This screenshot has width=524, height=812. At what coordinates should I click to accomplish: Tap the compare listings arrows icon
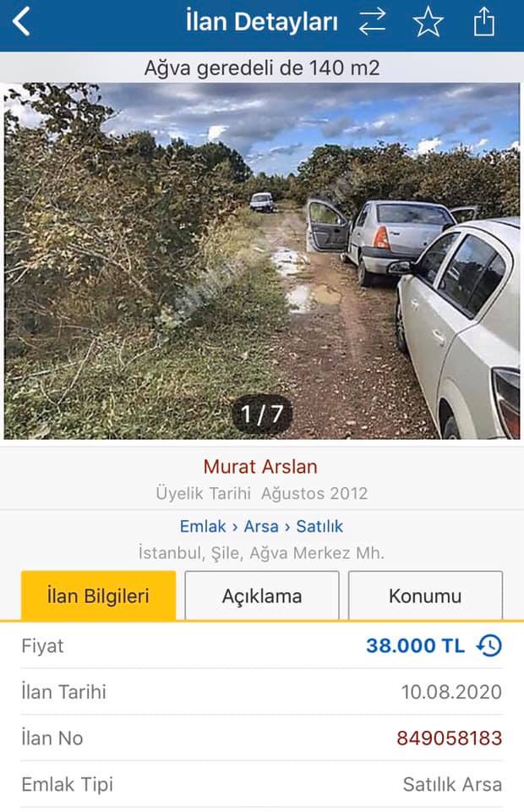point(373,22)
